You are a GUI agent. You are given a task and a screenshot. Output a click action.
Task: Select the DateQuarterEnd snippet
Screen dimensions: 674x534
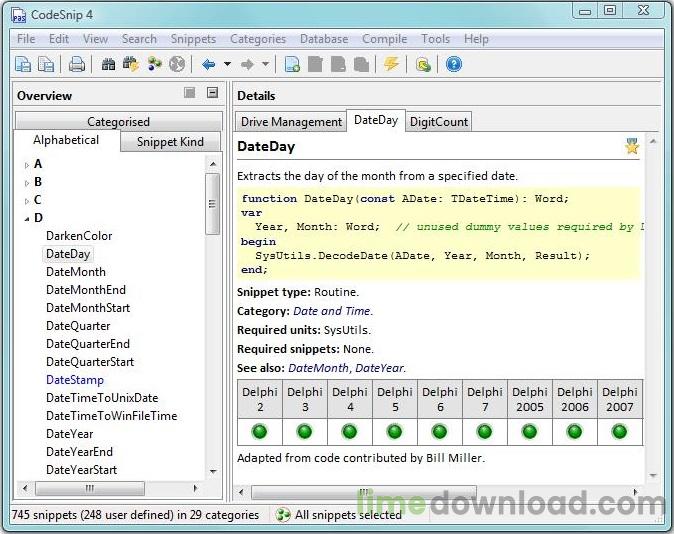click(x=88, y=344)
